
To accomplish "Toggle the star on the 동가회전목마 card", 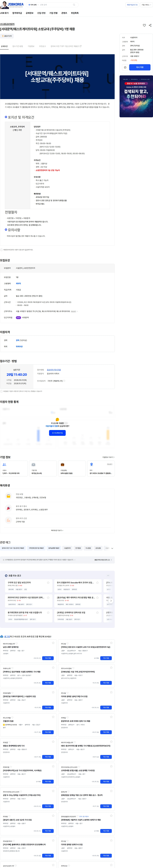I will coord(48,613).
